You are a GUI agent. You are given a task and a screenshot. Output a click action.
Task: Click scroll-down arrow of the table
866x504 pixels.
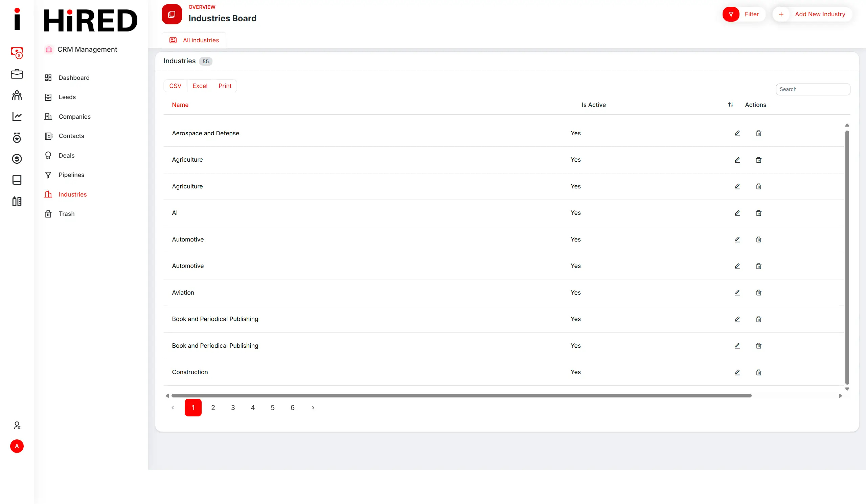847,389
